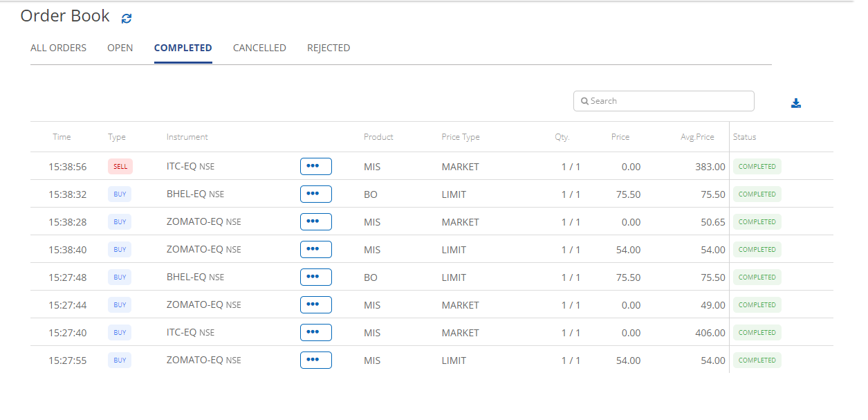Open the options menu for ITC-EQ 15:38:56 order
Viewport: 868px width, 420px height.
click(x=316, y=166)
